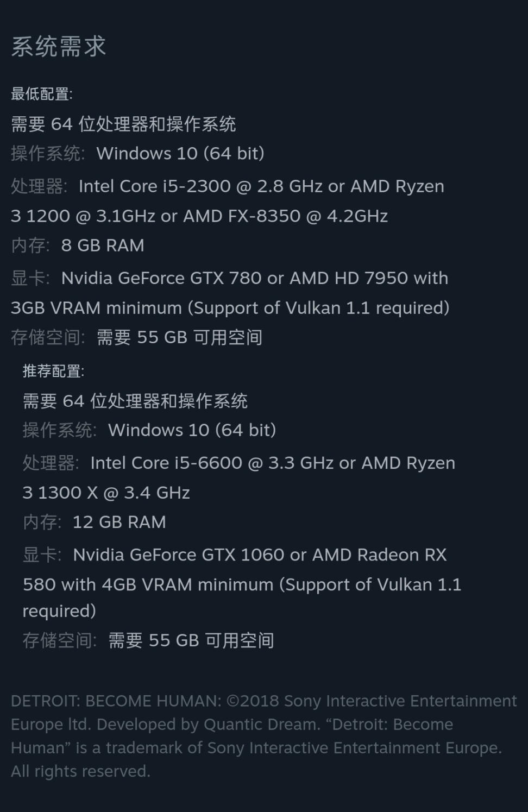Click the 存储空间 label under 推荐配置
The height and width of the screenshot is (812, 528).
pos(59,640)
